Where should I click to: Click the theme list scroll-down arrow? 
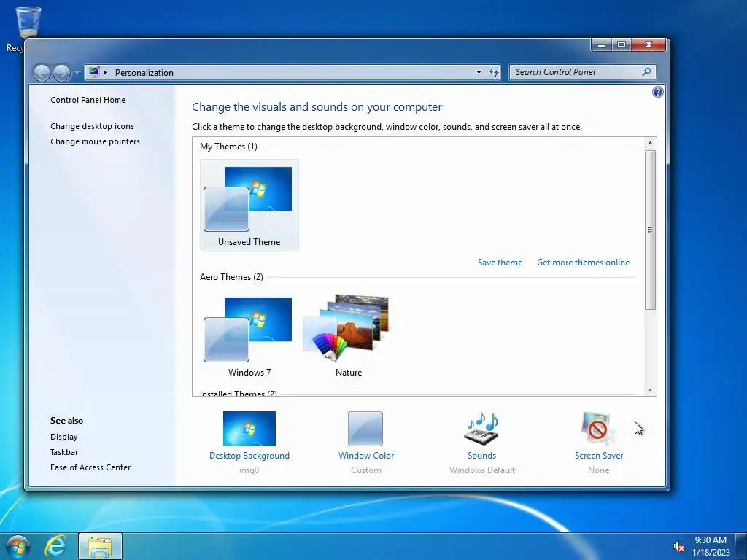click(x=650, y=390)
